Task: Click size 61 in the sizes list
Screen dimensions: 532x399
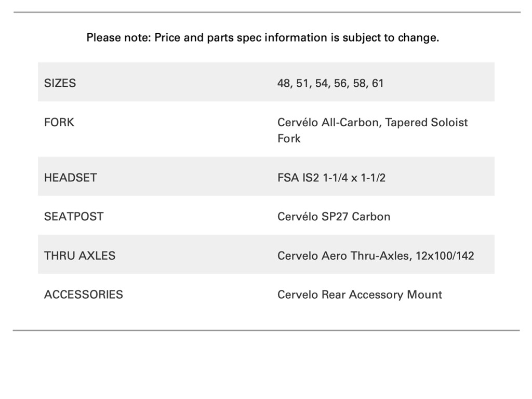Action: (x=378, y=83)
